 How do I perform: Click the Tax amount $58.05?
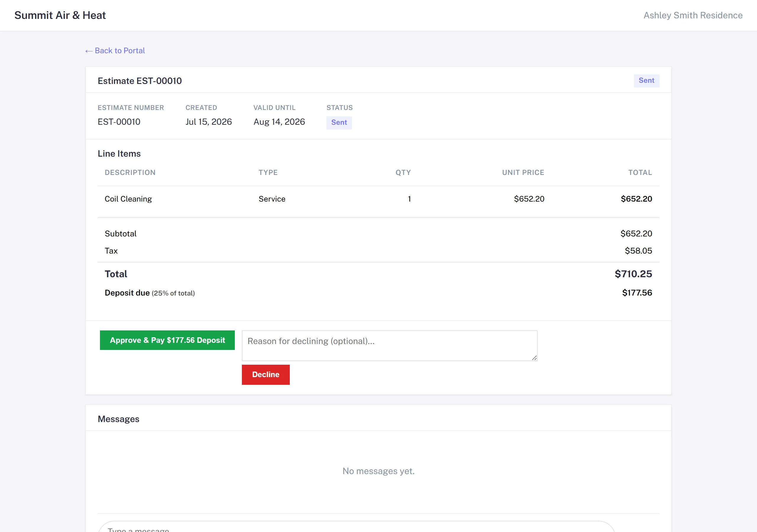click(638, 251)
